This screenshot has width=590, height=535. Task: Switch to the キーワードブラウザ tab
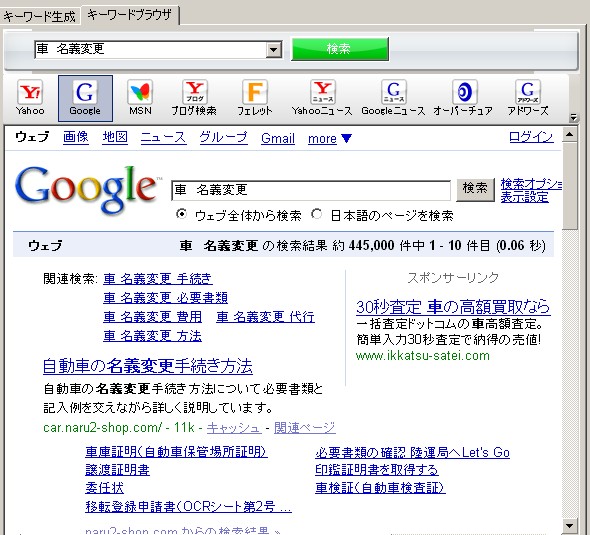click(x=130, y=15)
